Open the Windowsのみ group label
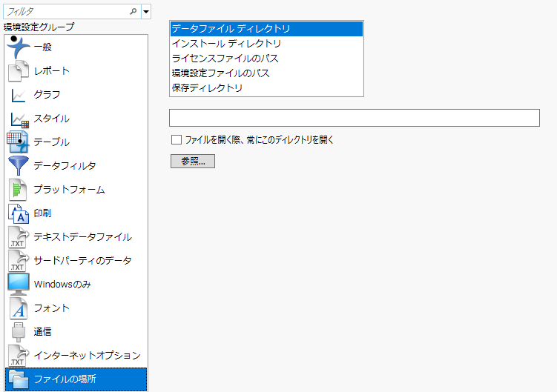The height and width of the screenshot is (392, 557). pos(62,284)
